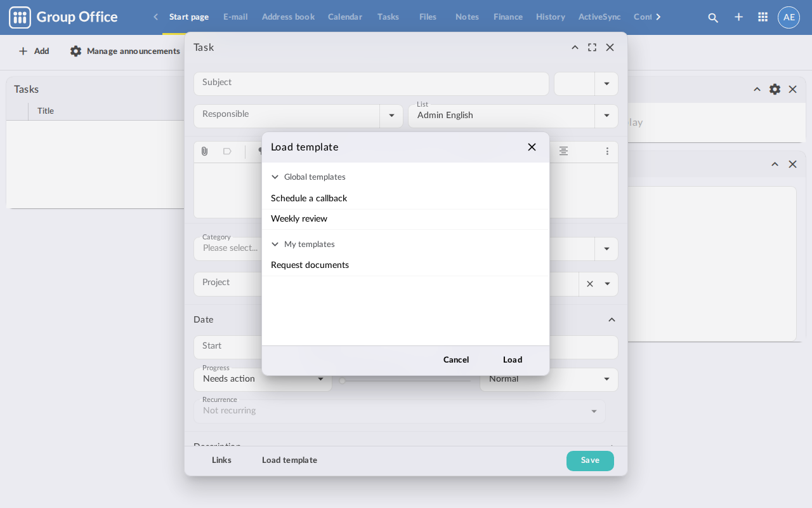This screenshot has width=812, height=508.
Task: Open the Address book tab
Action: 288,17
